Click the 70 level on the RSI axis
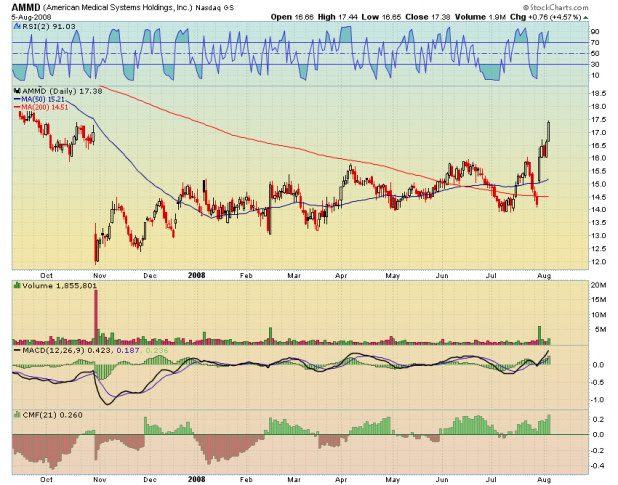The width and height of the screenshot is (618, 485). click(x=595, y=43)
